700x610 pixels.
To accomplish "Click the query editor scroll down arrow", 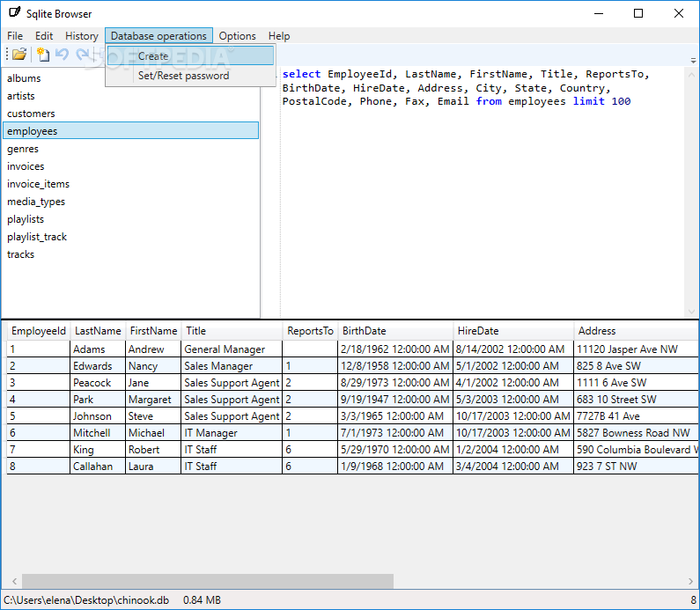I will tap(691, 312).
